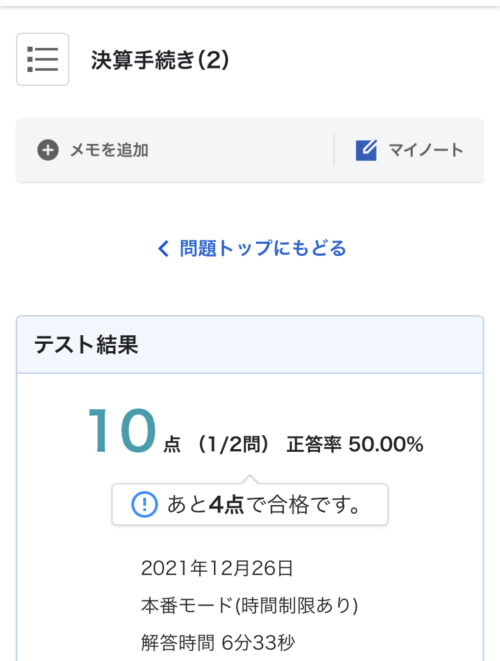This screenshot has height=661, width=500.
Task: Open マイノート
Action: [409, 150]
